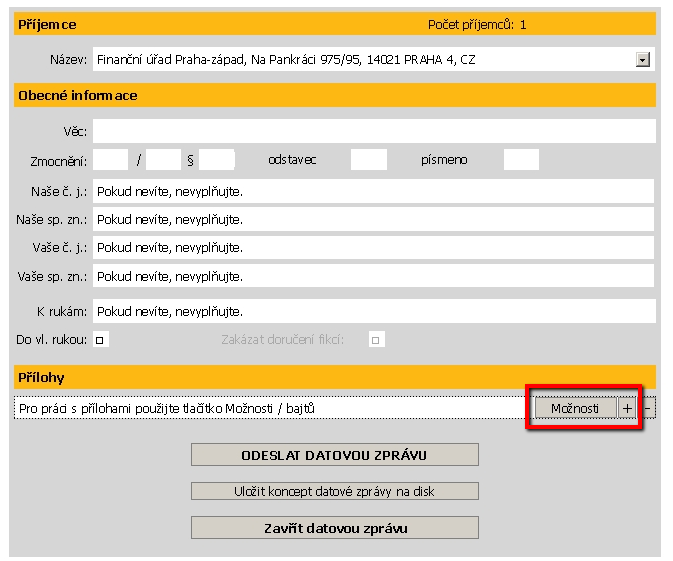Click the písmeno input field
The image size is (673, 561).
pyautogui.click(x=521, y=160)
